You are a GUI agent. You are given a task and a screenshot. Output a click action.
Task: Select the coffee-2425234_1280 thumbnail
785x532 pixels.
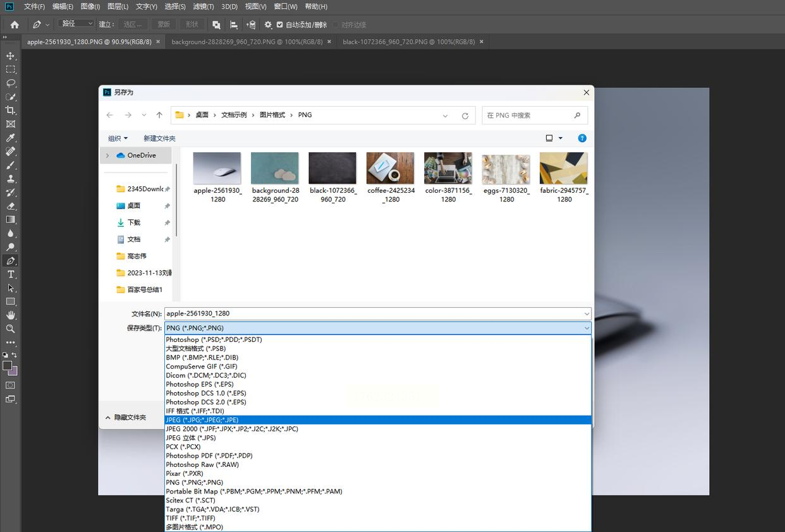click(391, 168)
